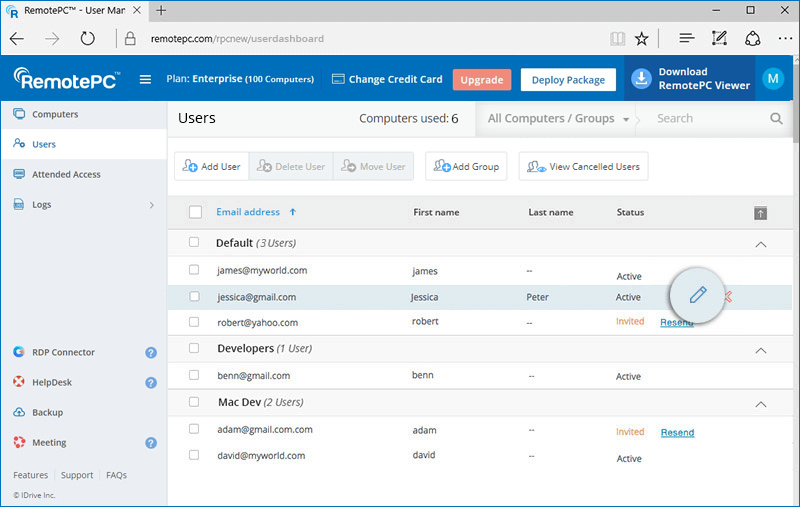800x507 pixels.
Task: Click the browser forward arrow
Action: [52, 39]
